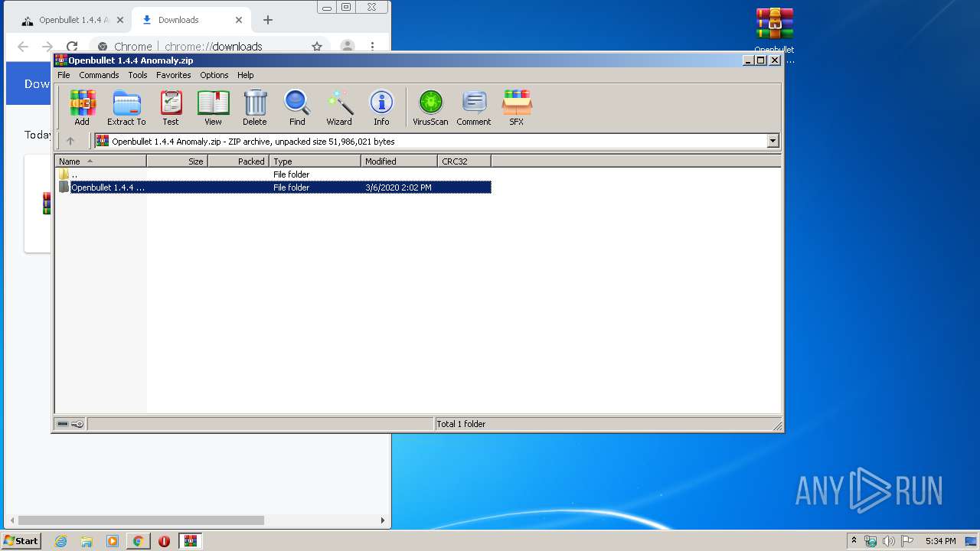
Task: Click the Delete files icon
Action: tap(255, 108)
